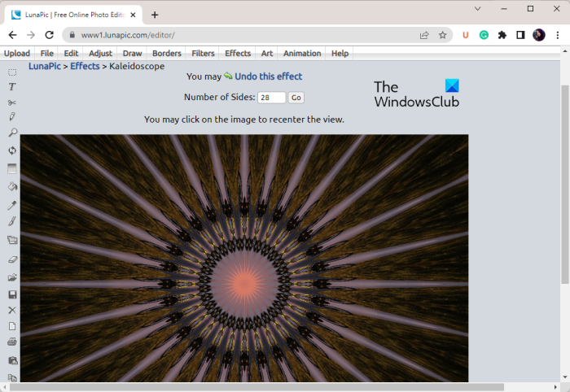Reload the page

(49, 35)
